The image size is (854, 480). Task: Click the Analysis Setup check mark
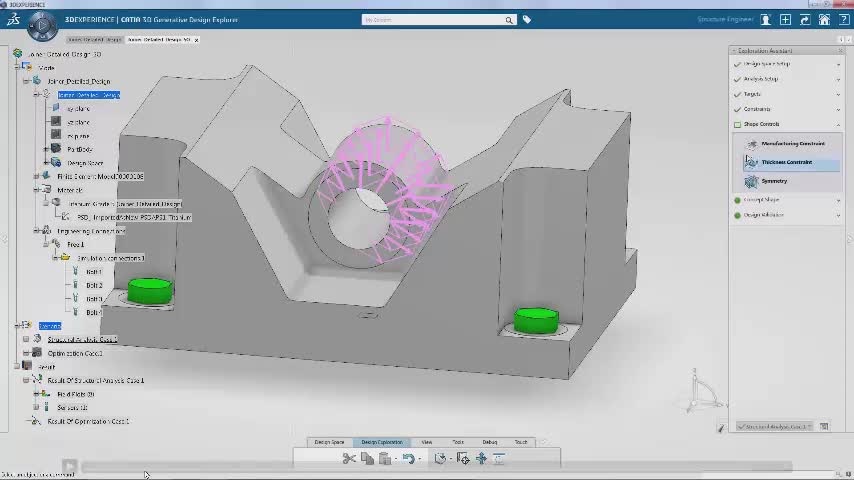[737, 80]
